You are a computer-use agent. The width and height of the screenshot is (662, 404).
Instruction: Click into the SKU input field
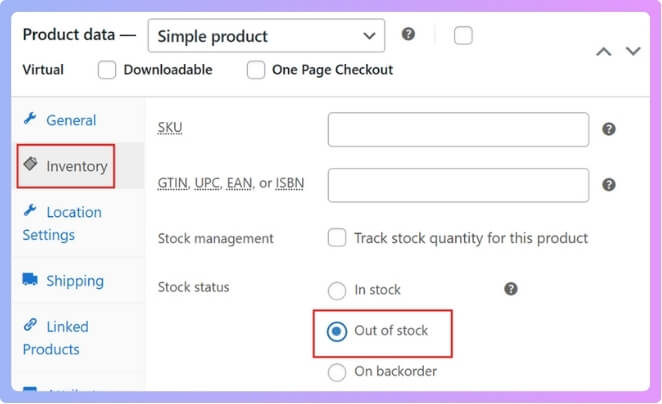[x=458, y=129]
